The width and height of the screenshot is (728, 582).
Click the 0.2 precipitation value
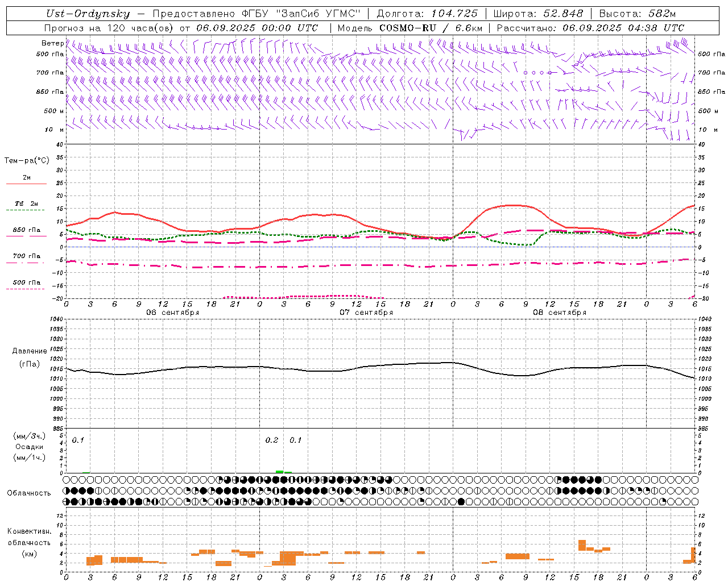272,440
